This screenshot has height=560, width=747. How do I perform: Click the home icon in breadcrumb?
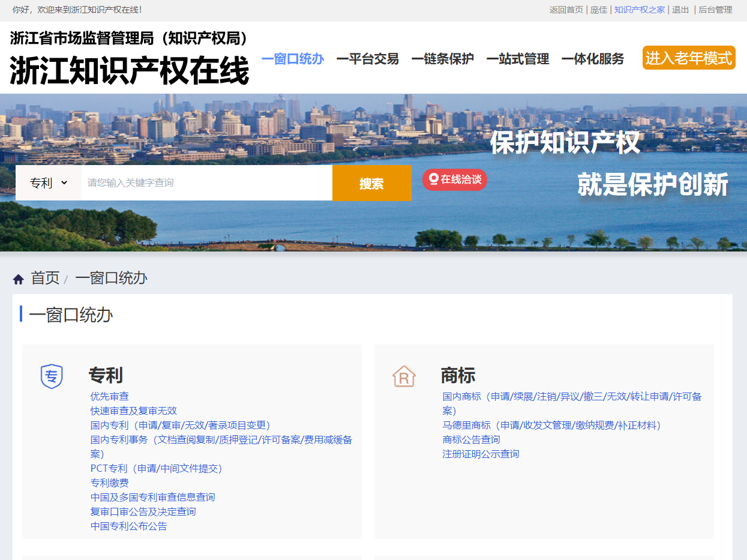19,279
